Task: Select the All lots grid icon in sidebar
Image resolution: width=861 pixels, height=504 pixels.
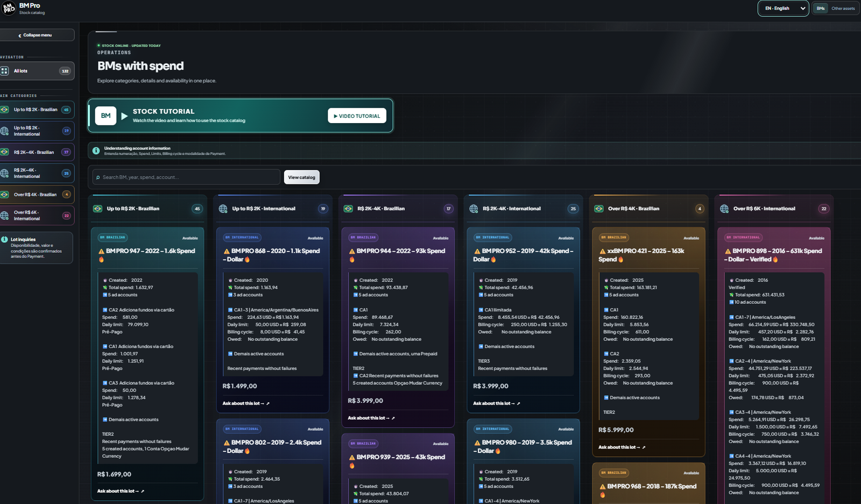Action: [x=5, y=71]
